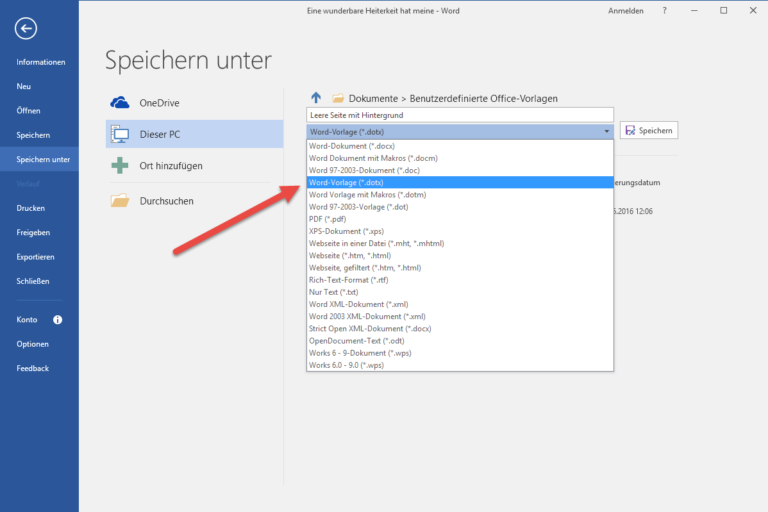Select highlighted Word-Vorlage (*.dotx) list entry
Screen dimensions: 768x512
[x=460, y=182]
